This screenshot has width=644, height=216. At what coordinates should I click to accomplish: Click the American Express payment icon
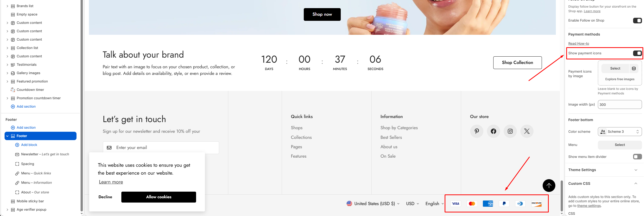coord(488,204)
